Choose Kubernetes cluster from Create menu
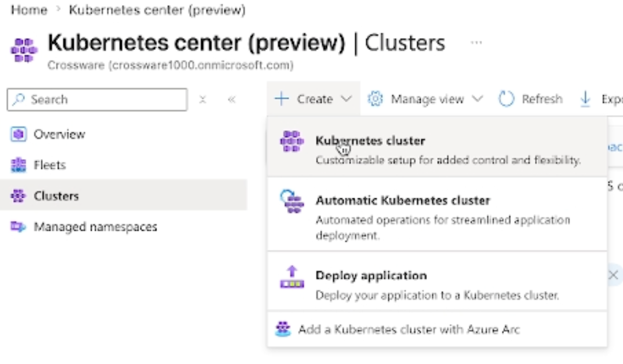Screen dimensions: 623x364 [437, 147]
